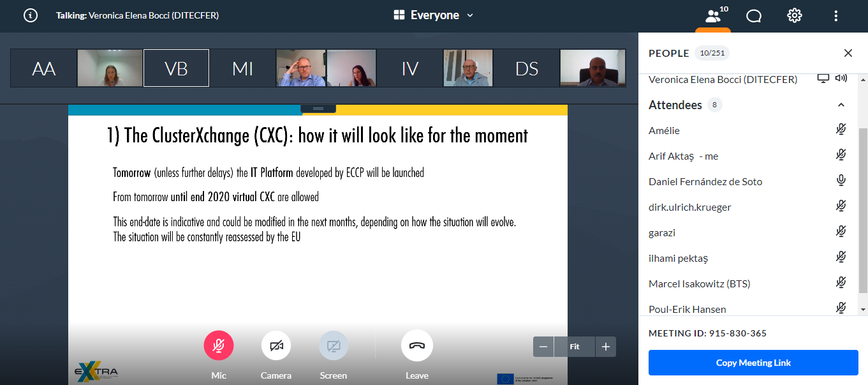Click Veronica Elena Bocci's screen share icon

823,79
